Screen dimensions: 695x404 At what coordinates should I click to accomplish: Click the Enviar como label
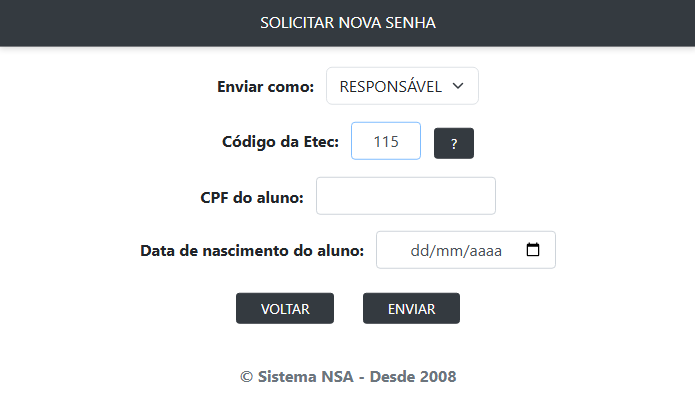pos(265,86)
